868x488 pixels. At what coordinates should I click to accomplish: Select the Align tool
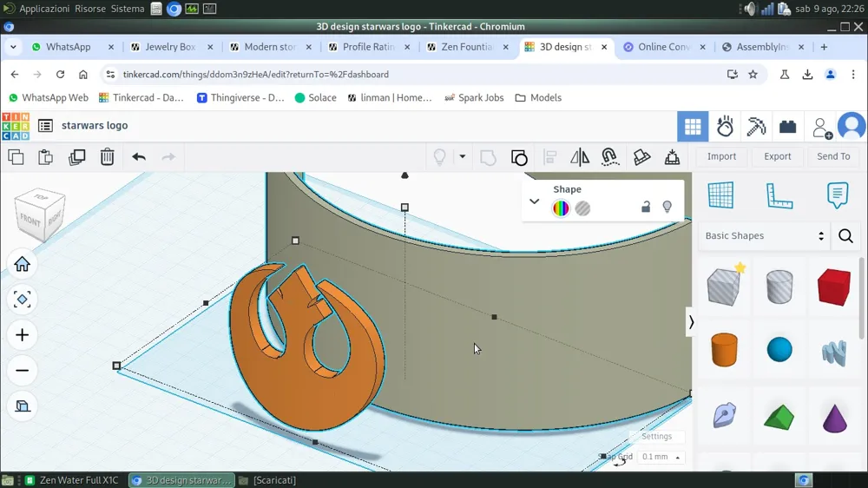549,157
